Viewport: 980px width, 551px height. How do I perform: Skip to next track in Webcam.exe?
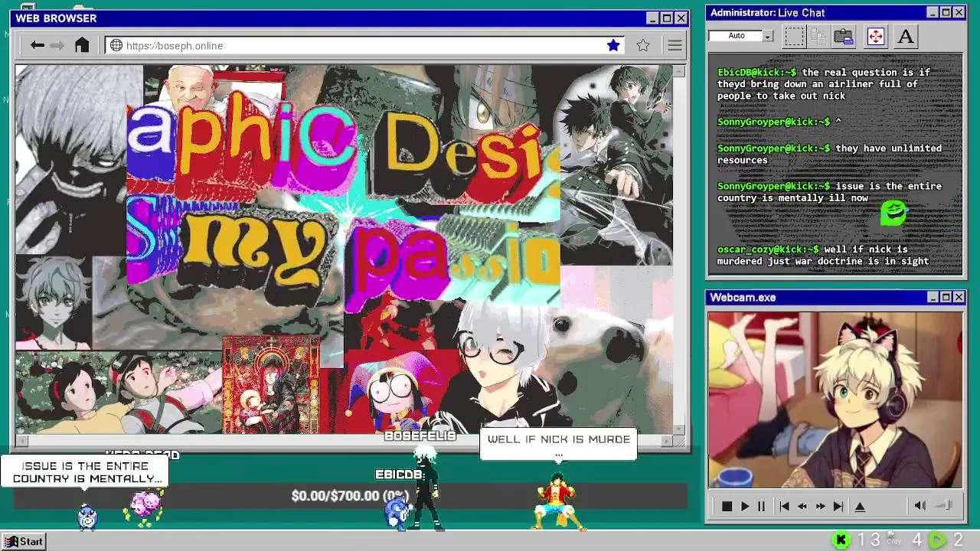838,506
